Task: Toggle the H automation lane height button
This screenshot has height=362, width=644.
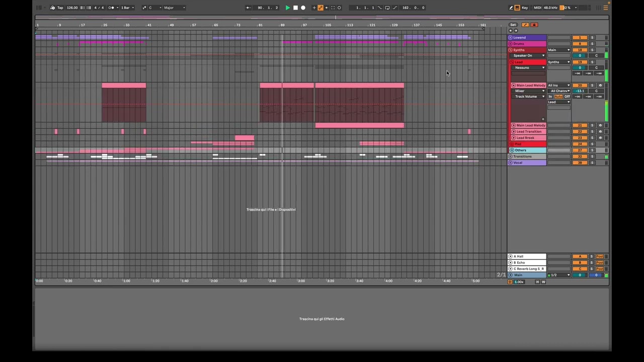Action: (537, 282)
